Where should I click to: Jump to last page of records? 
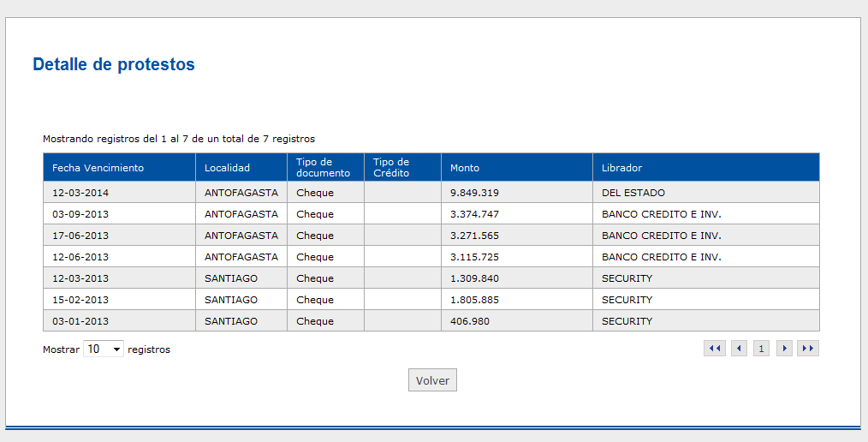[x=808, y=349]
